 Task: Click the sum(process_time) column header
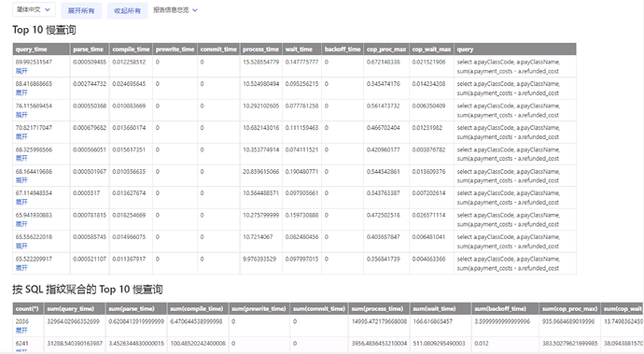click(379, 308)
